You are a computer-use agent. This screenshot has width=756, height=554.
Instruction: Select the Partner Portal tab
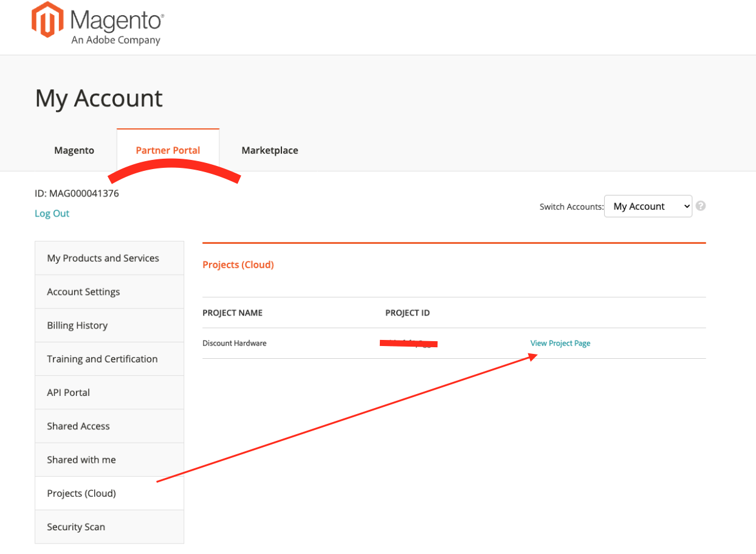point(168,150)
